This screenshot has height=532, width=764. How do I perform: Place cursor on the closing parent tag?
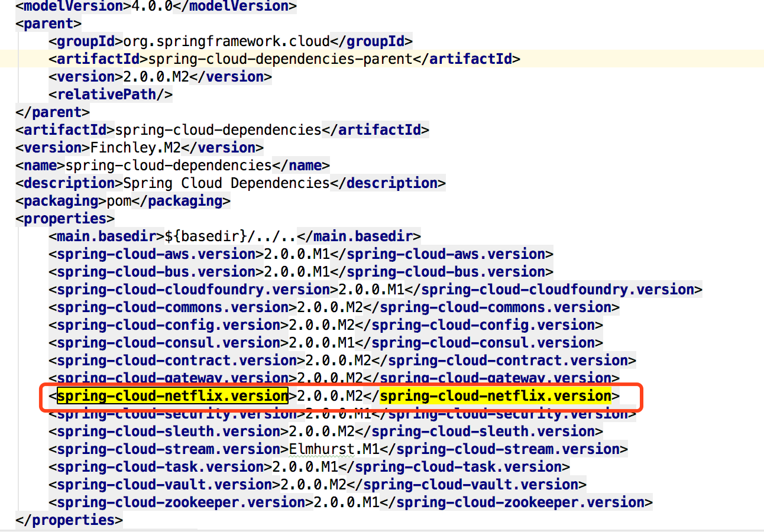point(53,112)
